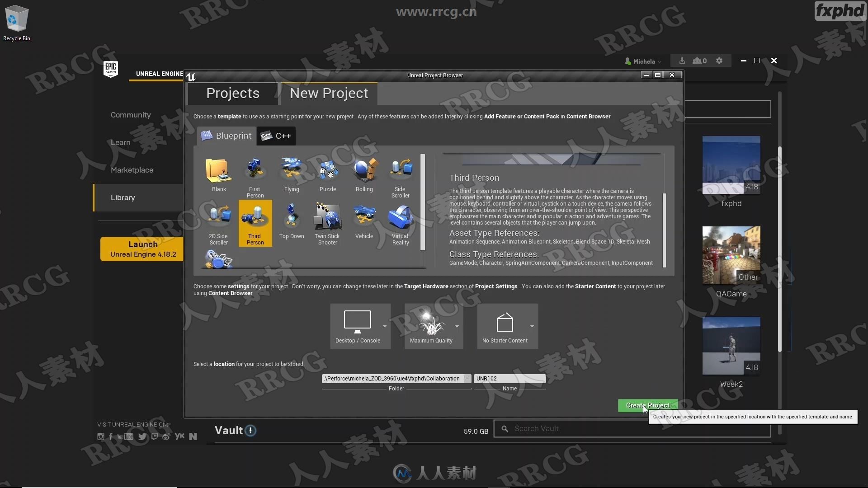Open the Projects browser tab
This screenshot has height=488, width=868.
[232, 93]
